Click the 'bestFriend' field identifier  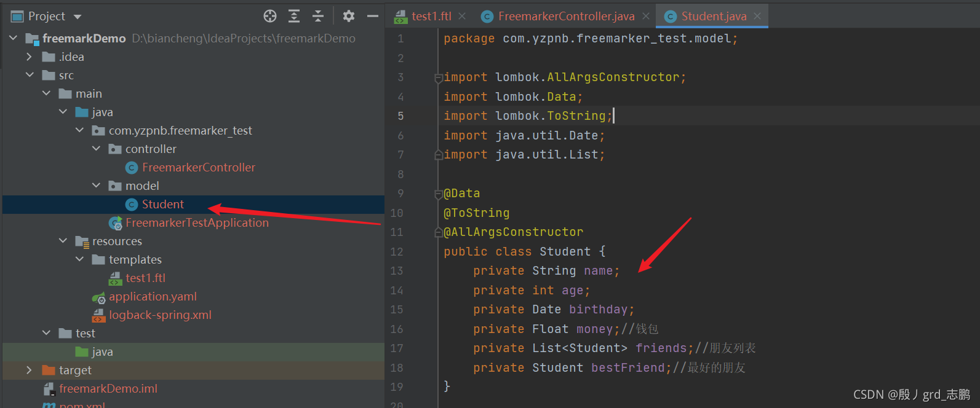[x=627, y=368]
